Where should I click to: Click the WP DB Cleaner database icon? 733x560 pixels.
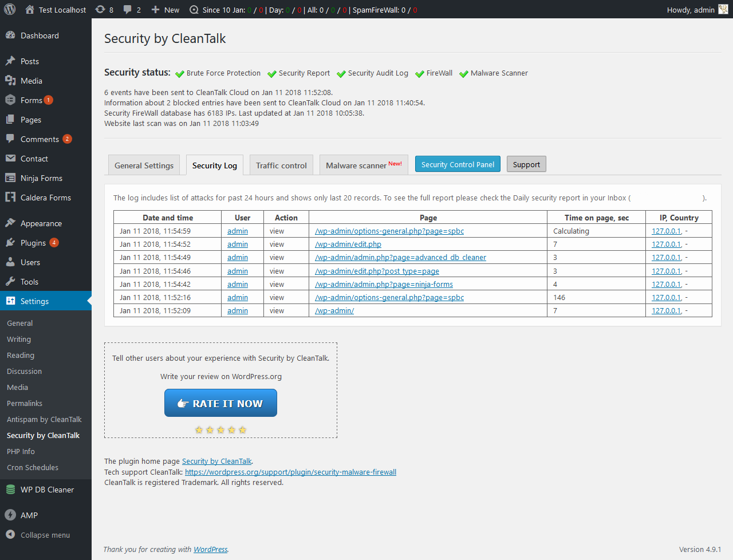pyautogui.click(x=10, y=490)
